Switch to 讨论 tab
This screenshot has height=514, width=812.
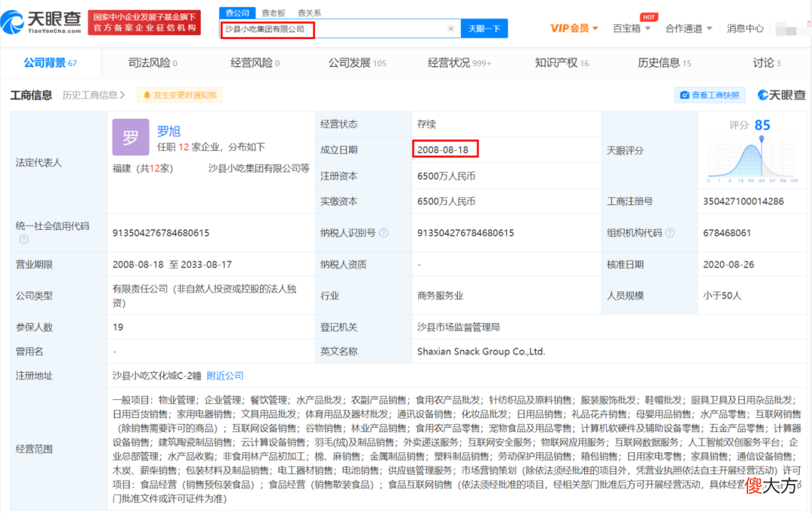[767, 63]
